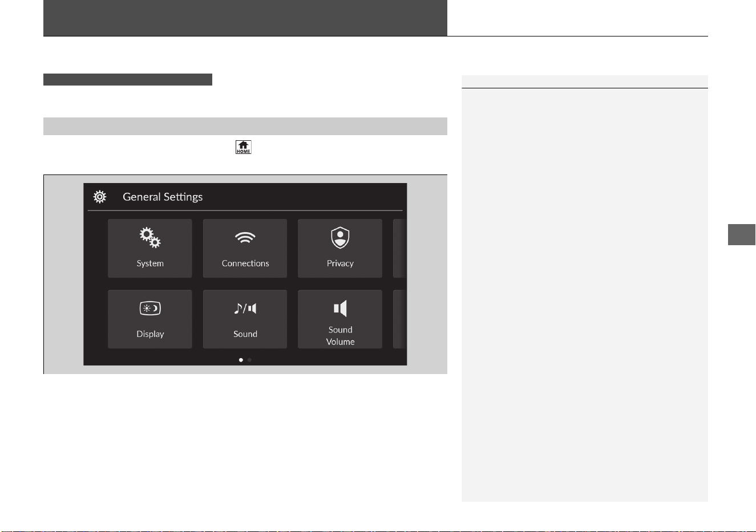Open the System settings tile
The height and width of the screenshot is (532, 756).
[x=150, y=249]
